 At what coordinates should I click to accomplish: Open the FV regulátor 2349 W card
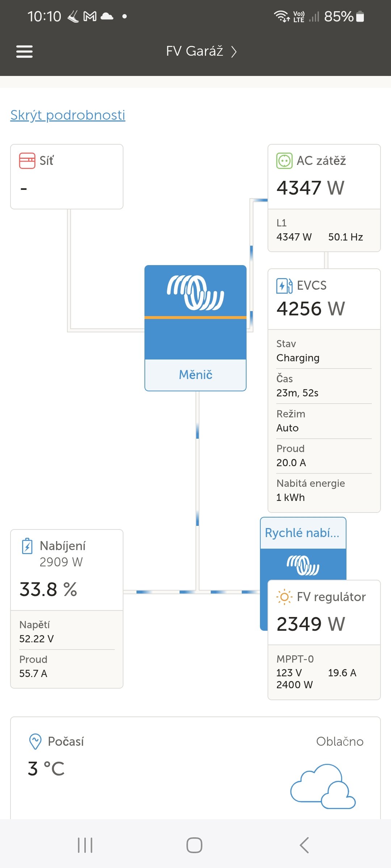311,624
